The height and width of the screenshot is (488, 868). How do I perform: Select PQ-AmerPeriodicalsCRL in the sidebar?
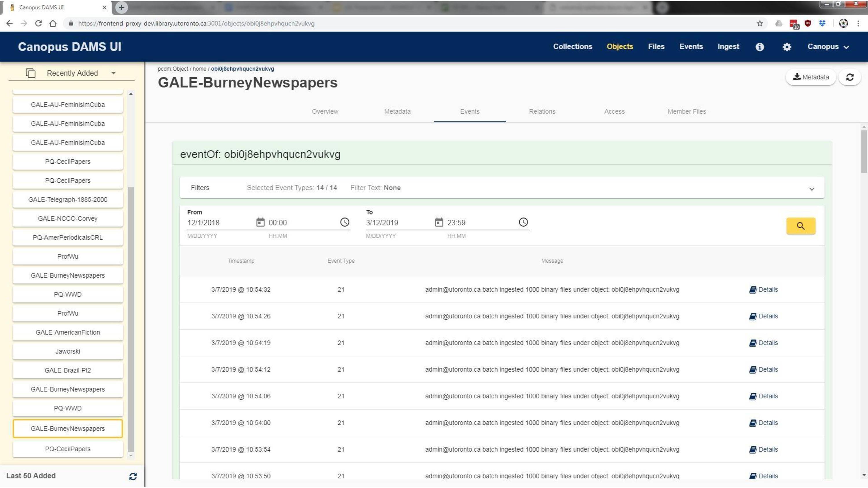[x=68, y=237]
